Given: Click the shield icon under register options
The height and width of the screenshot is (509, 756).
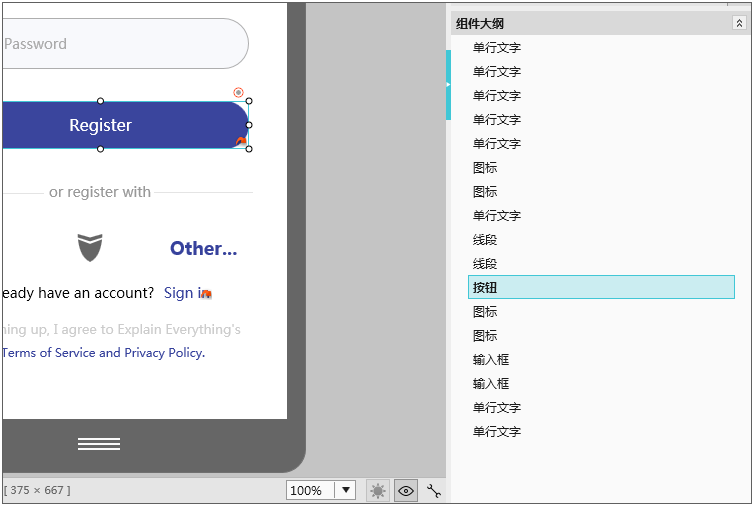Looking at the screenshot, I should (90, 248).
